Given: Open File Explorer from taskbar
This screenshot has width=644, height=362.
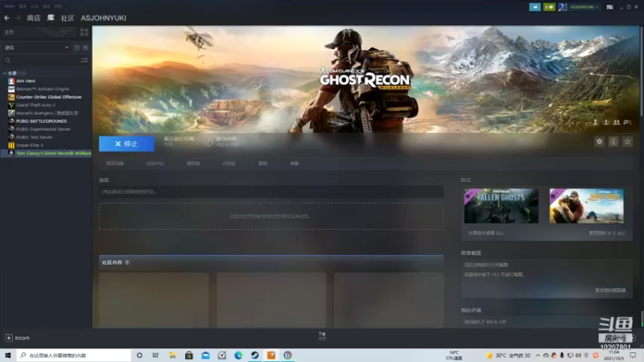Looking at the screenshot, I should pos(172,355).
